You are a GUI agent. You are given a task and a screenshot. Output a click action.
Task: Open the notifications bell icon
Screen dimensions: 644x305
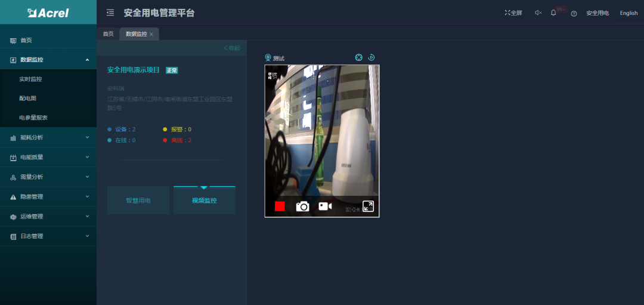553,13
